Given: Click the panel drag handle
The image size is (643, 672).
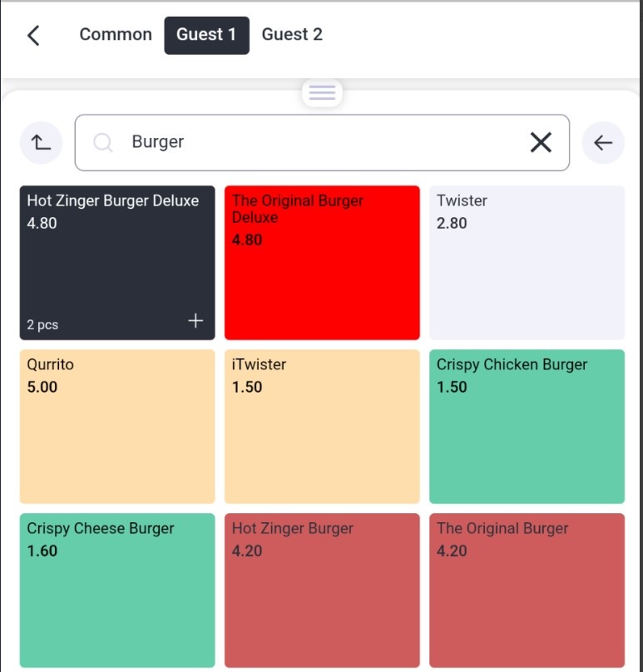Looking at the screenshot, I should tap(322, 92).
